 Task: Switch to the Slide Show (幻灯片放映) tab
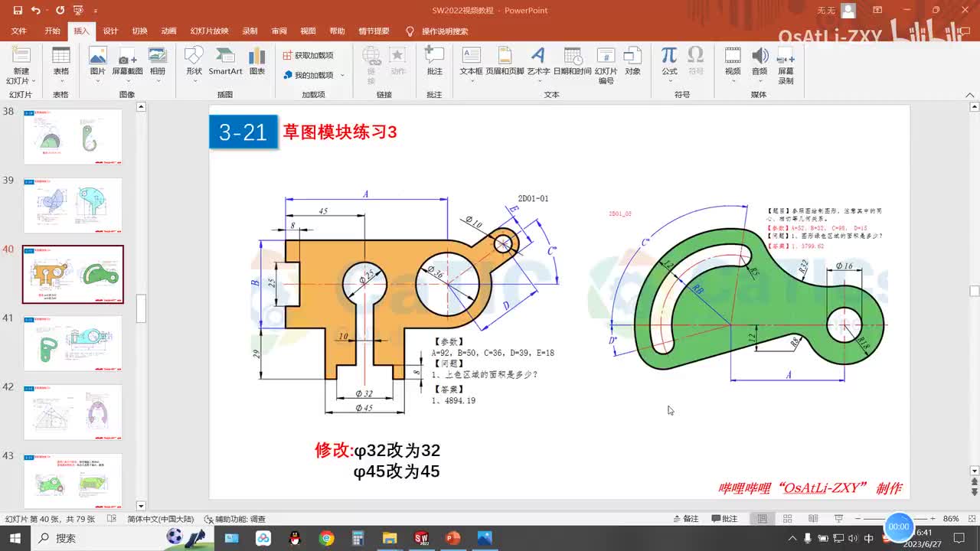(x=209, y=31)
